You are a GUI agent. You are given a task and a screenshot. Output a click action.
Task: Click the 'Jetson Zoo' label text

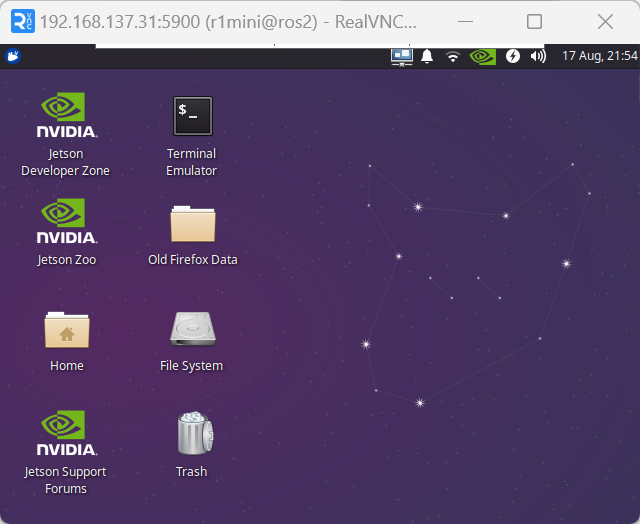click(x=67, y=260)
